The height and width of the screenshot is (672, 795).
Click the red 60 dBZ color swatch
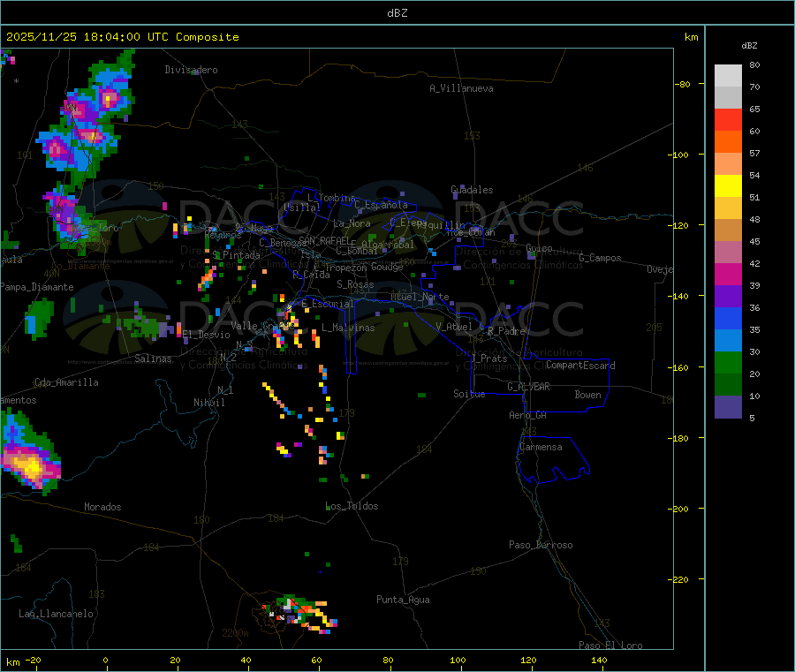(728, 119)
